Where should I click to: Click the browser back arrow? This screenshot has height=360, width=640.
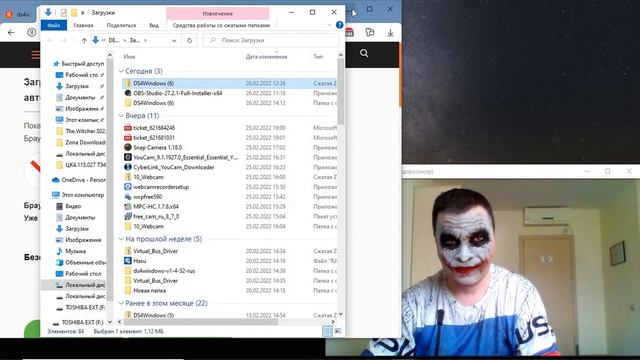click(11, 32)
